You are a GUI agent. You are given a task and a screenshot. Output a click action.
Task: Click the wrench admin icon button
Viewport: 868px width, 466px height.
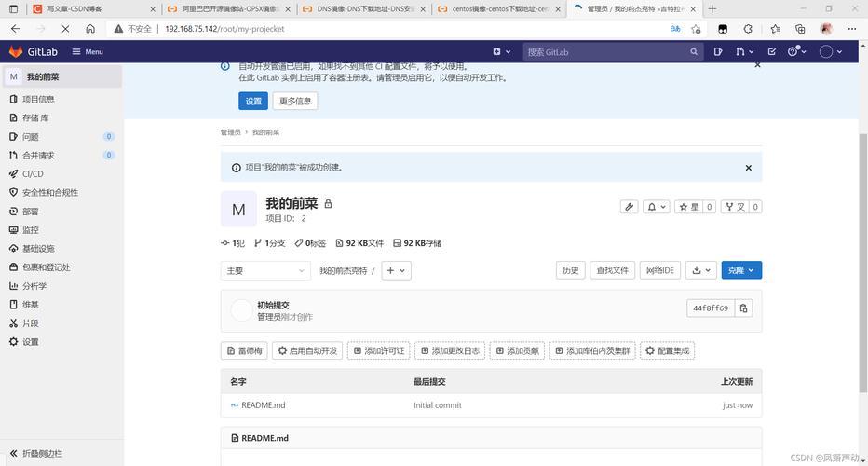[x=629, y=207]
